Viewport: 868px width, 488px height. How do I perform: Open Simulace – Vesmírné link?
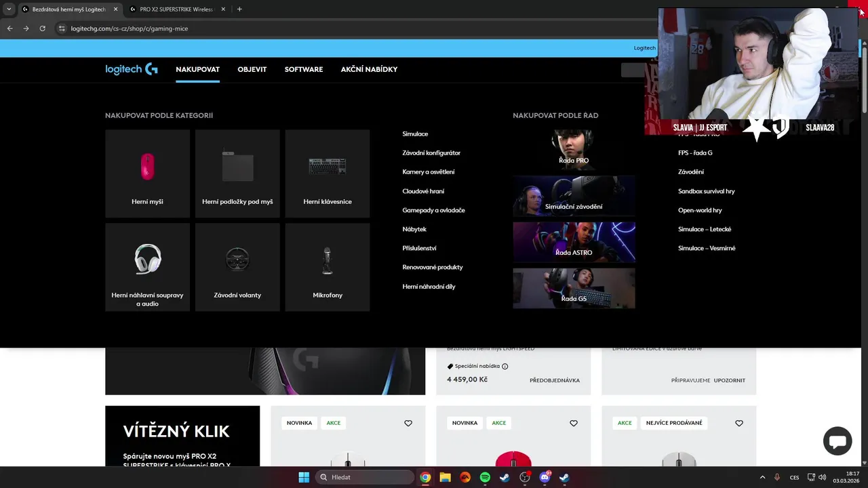pos(707,248)
